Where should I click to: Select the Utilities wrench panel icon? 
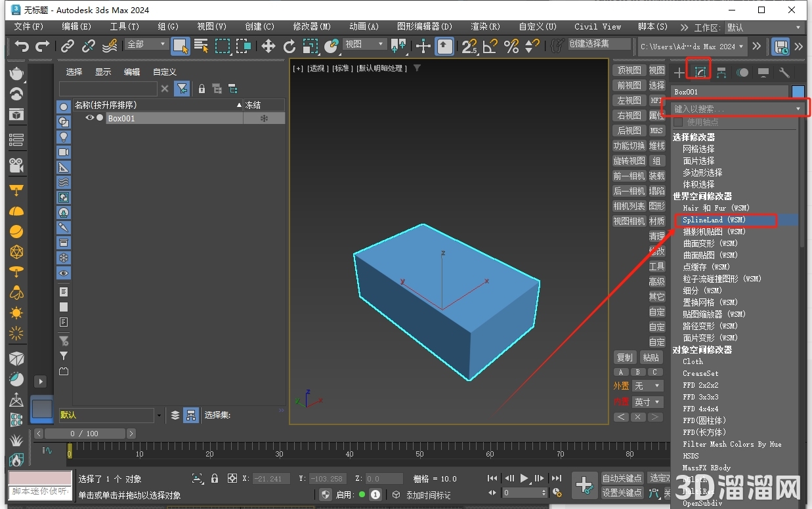coord(784,72)
